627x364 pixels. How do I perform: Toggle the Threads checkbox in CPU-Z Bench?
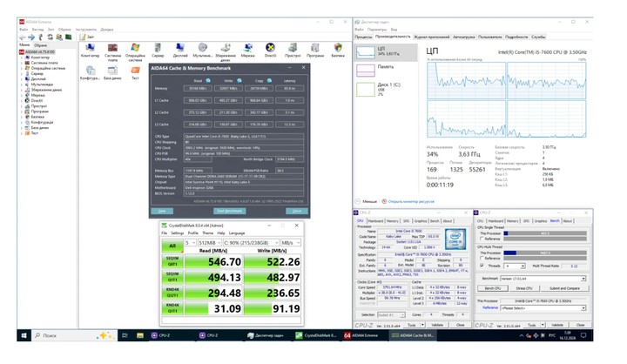coord(482,266)
